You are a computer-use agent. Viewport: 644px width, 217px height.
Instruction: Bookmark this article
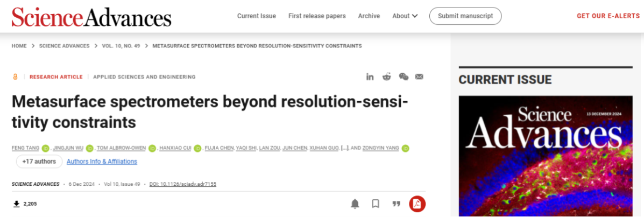point(376,204)
